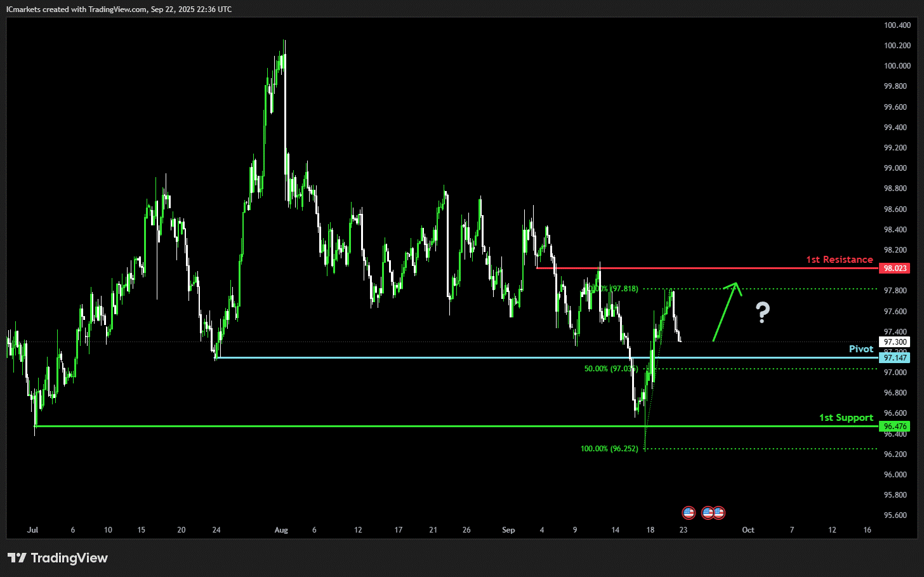Click the blue 97.147 pivot price tag
924x577 pixels.
coord(895,358)
